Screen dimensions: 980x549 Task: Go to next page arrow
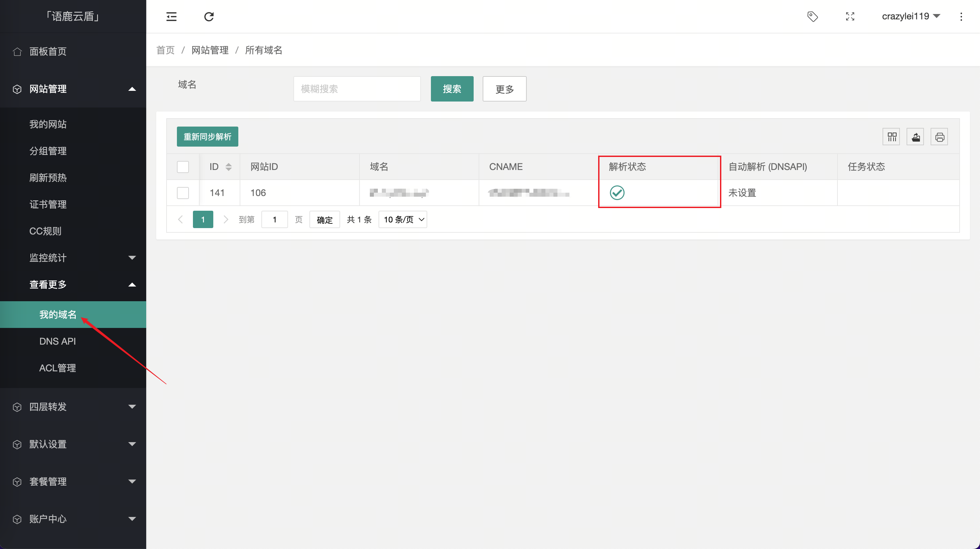pos(226,219)
